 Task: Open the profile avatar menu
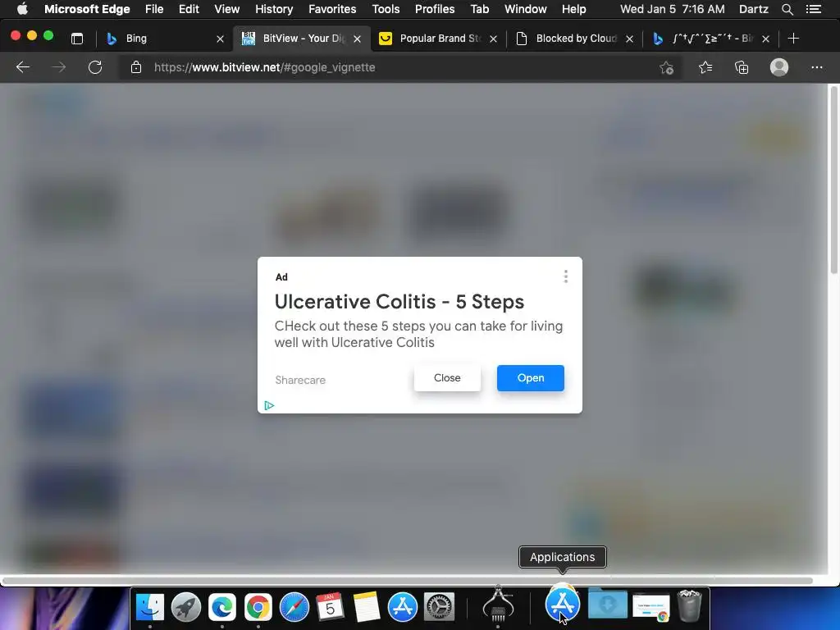point(779,67)
